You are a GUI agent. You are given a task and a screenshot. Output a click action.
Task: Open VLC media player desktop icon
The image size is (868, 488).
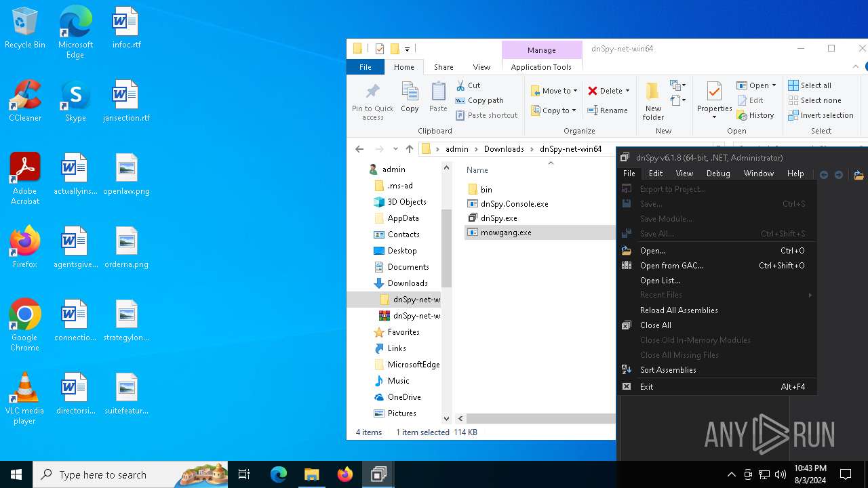(x=25, y=399)
